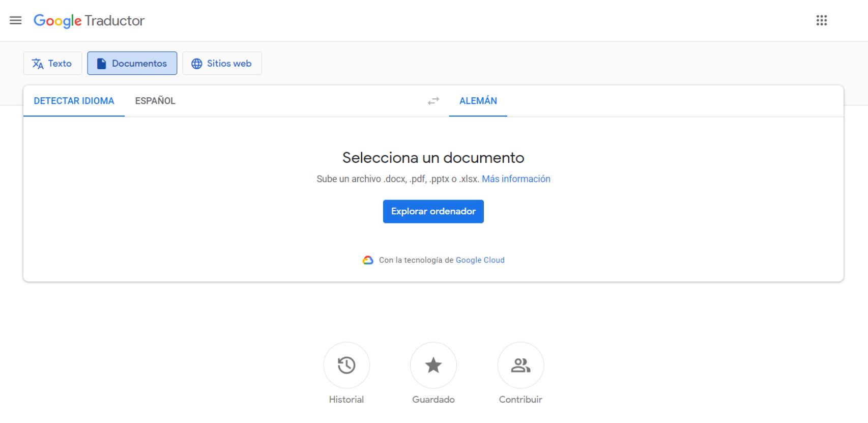Open the Más información link
Screen dimensions: 868x423
coord(516,179)
